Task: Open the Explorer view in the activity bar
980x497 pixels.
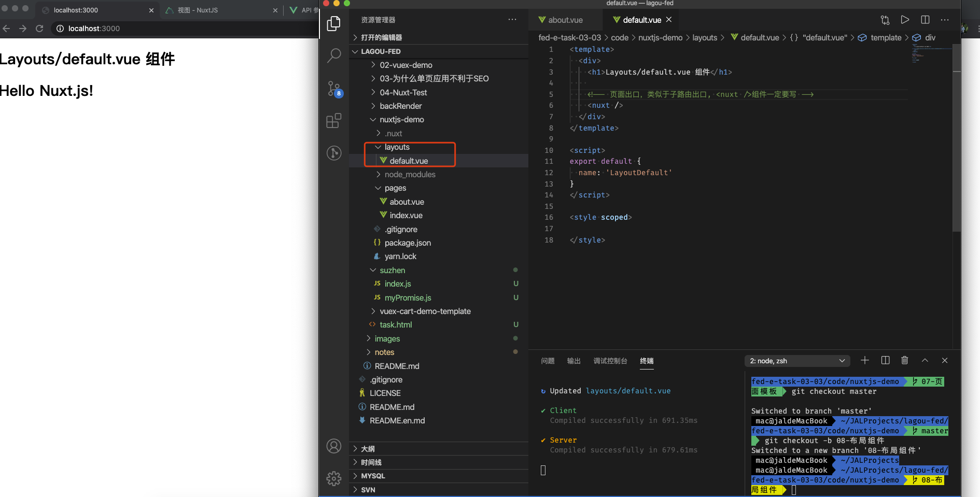Action: (x=334, y=23)
